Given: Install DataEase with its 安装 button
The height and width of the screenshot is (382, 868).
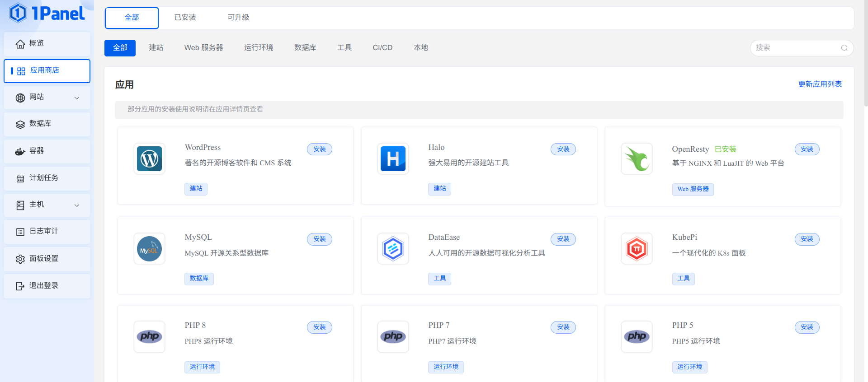Looking at the screenshot, I should coord(563,239).
